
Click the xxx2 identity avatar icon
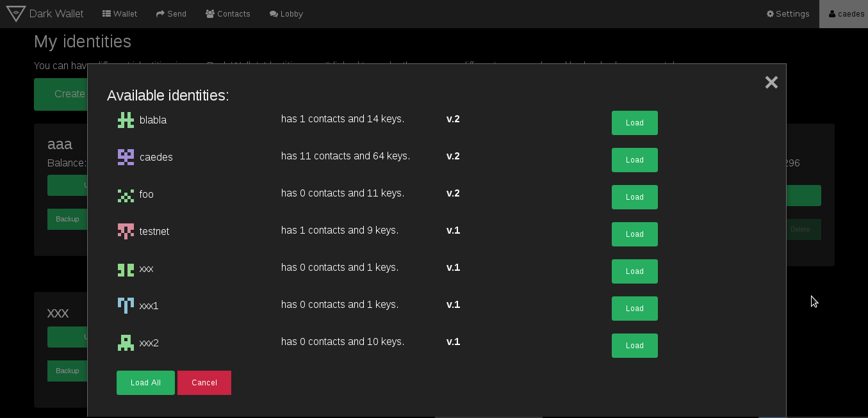[x=126, y=342]
